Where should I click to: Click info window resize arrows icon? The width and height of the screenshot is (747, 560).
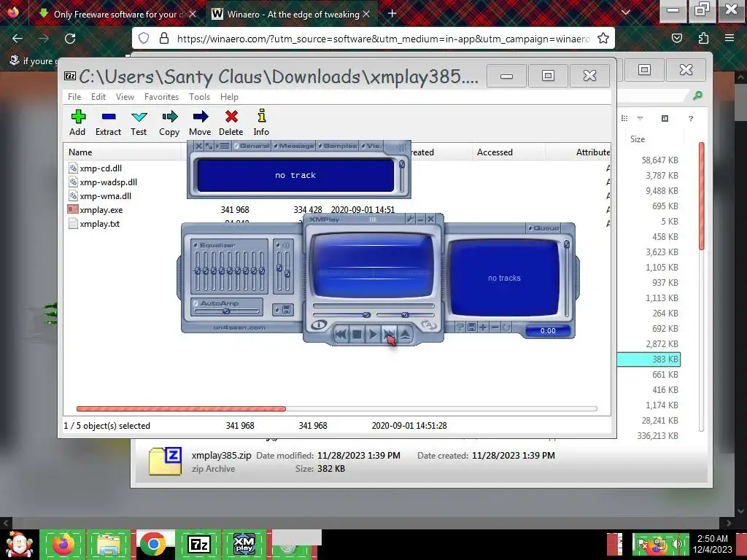coord(209,146)
